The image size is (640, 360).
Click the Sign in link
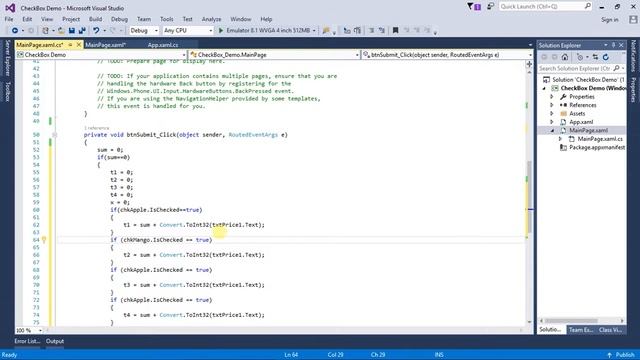[x=610, y=20]
